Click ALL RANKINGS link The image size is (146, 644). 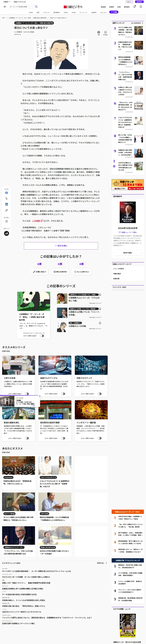coord(136,23)
